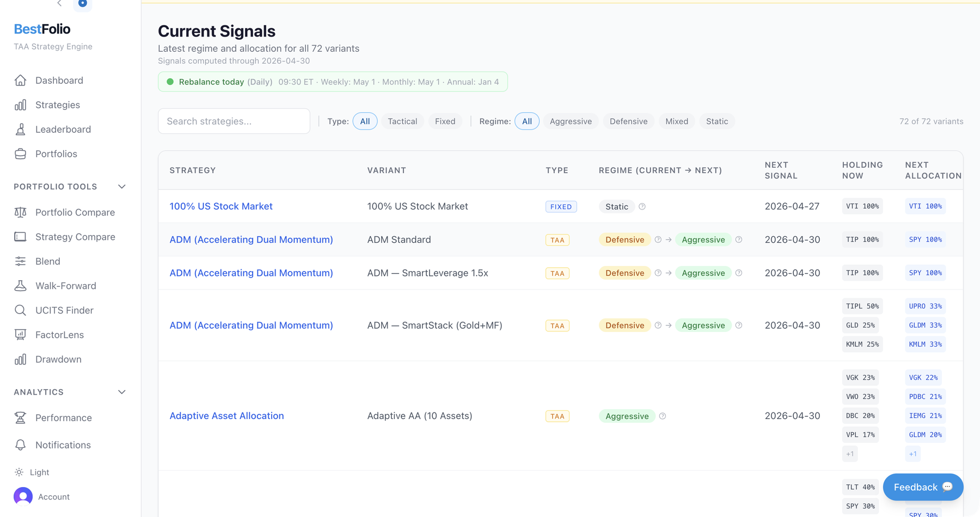Open the ADM Standard strategy link
The width and height of the screenshot is (980, 517).
pyautogui.click(x=251, y=239)
